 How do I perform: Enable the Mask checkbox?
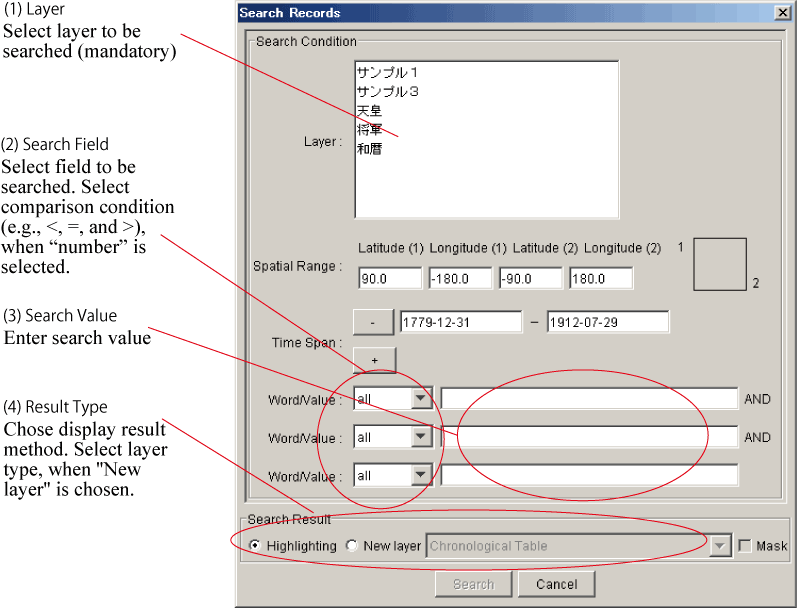(x=745, y=546)
